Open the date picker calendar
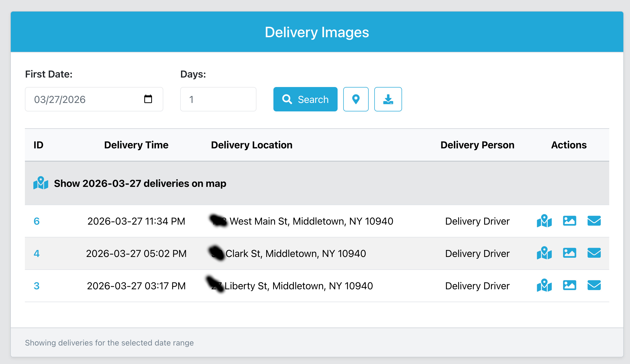Viewport: 630px width, 364px height. pos(148,99)
